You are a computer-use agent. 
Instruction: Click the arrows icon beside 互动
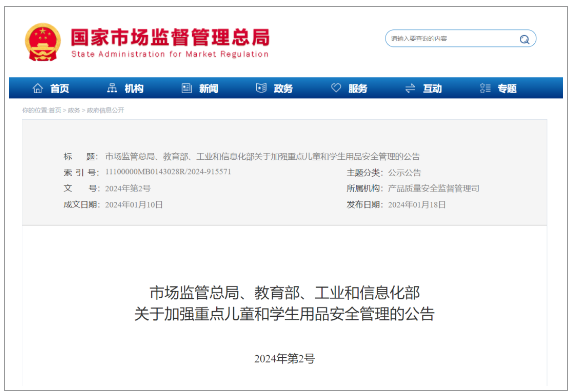tap(410, 88)
